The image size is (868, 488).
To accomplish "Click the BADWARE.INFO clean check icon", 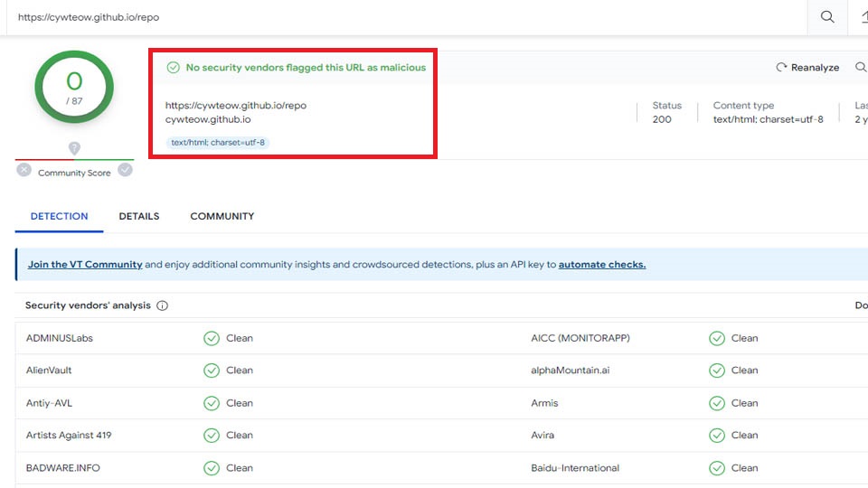I will point(212,467).
